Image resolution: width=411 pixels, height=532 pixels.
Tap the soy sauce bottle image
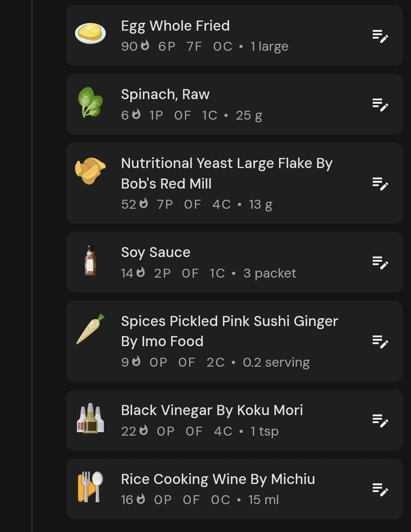(x=90, y=260)
